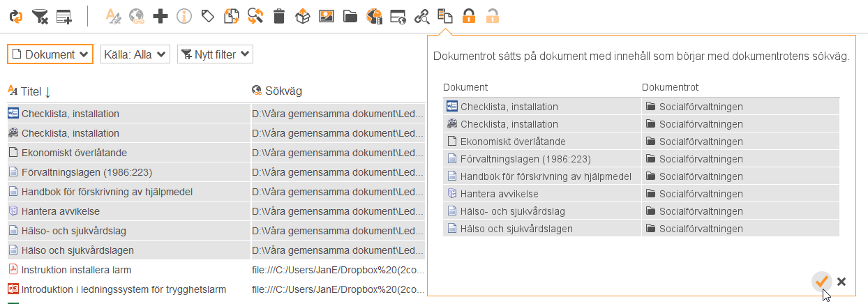Click the check links magnifier icon
This screenshot has width=868, height=304.
tap(421, 16)
